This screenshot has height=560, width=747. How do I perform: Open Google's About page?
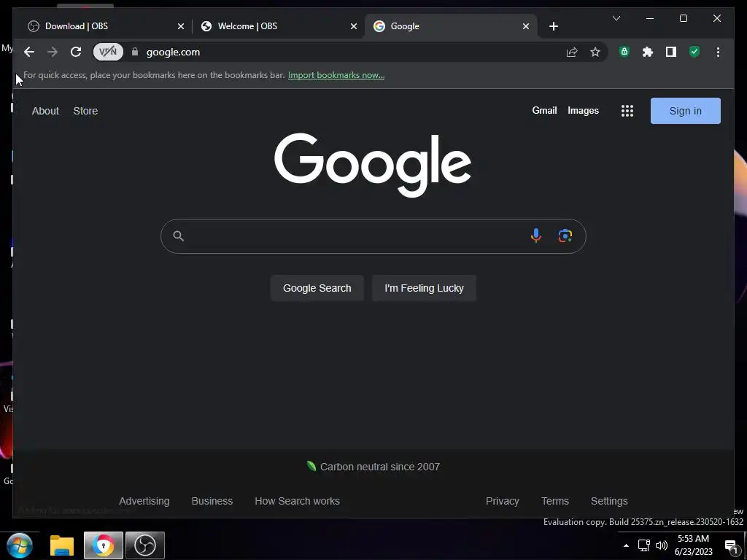coord(45,111)
